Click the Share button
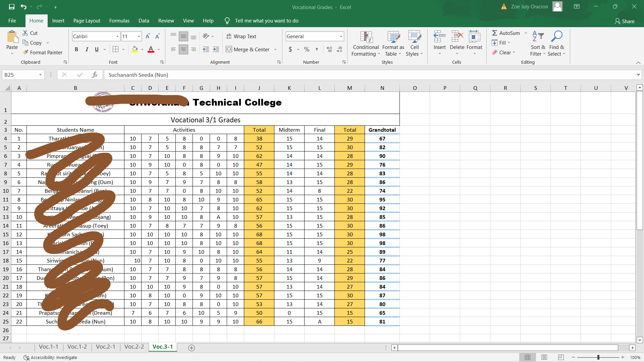Image resolution: width=644 pixels, height=362 pixels. pos(625,21)
